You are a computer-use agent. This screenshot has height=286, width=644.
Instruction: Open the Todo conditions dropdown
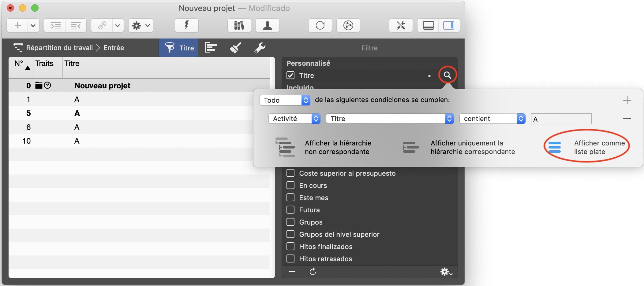click(x=285, y=100)
